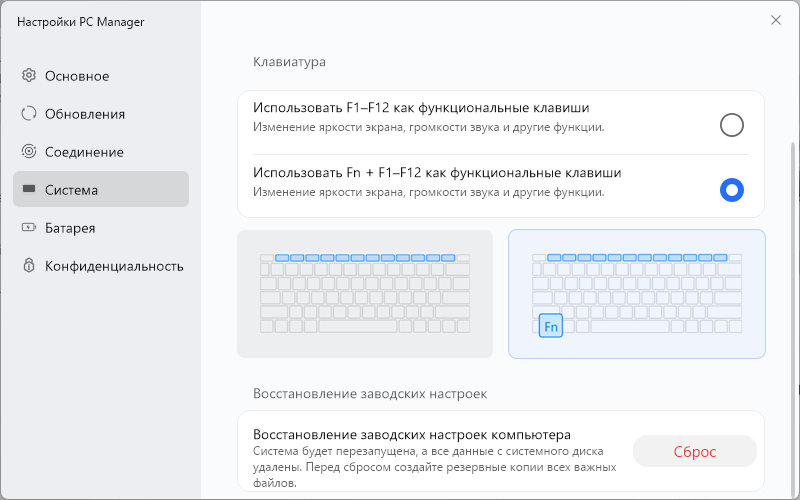Viewport: 800px width, 500px height.
Task: Open the Основное settings tab
Action: (77, 76)
